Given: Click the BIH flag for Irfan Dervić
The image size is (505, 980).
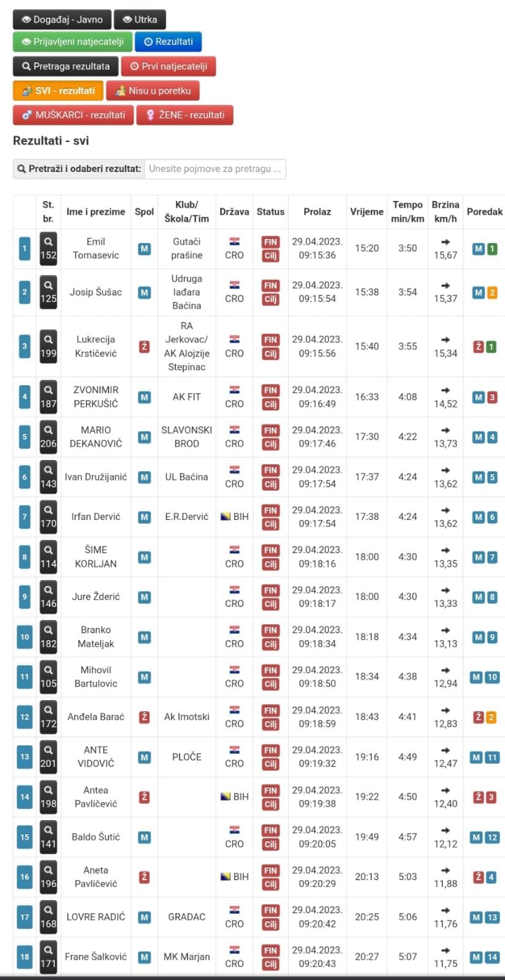Looking at the screenshot, I should 226,516.
